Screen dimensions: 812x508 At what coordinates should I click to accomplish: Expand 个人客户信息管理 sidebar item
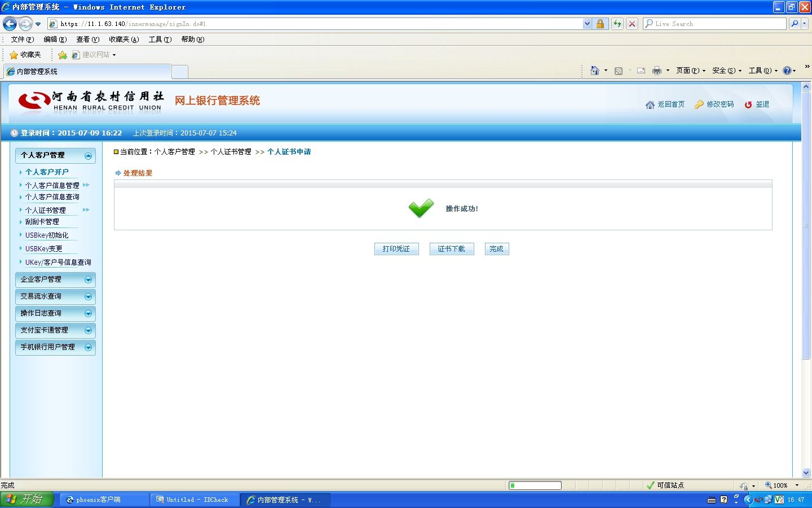click(x=52, y=186)
